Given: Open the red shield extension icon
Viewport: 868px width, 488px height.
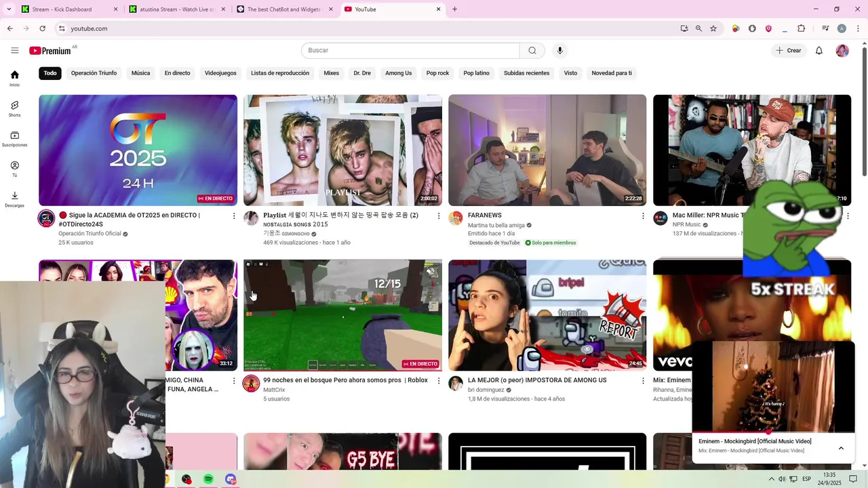Looking at the screenshot, I should coord(768,28).
